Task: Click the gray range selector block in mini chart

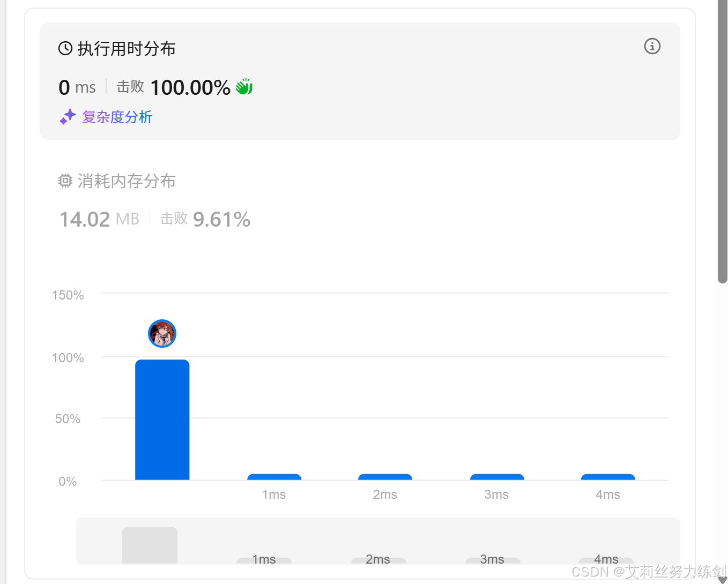Action: coord(150,545)
